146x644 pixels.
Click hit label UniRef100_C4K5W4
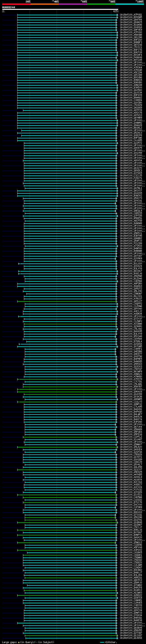131,497
